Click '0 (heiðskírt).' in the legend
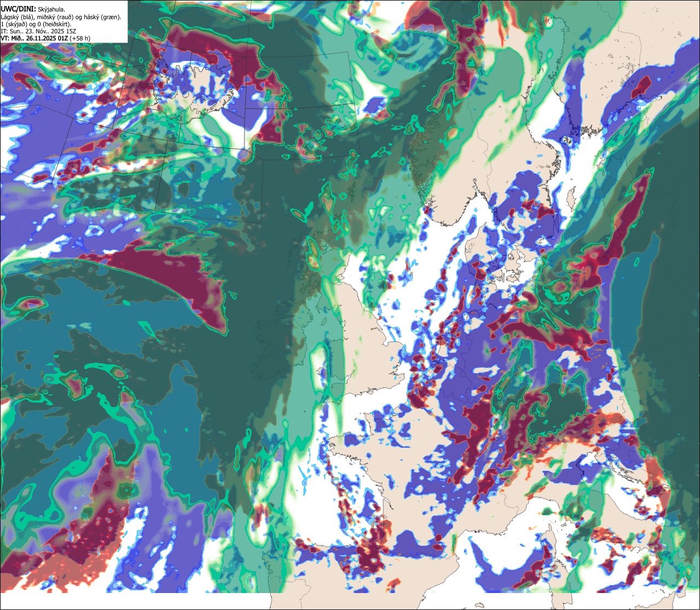Screen dimensions: 700x610 (x=54, y=25)
